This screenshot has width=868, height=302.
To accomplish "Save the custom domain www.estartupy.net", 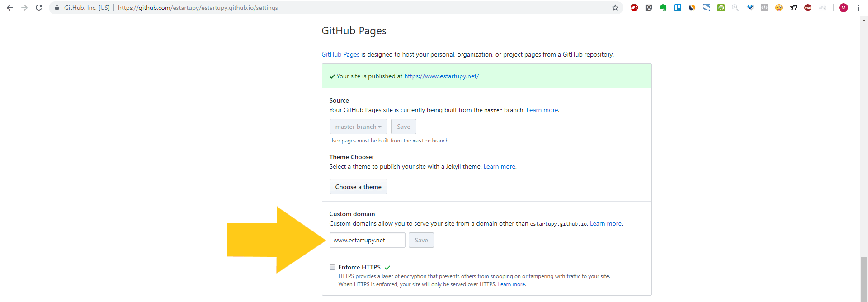I will pos(421,240).
